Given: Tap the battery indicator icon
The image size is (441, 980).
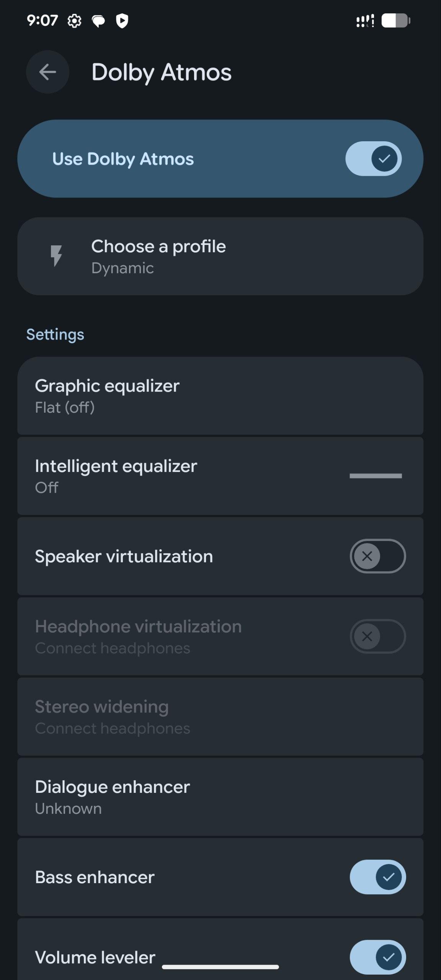Looking at the screenshot, I should (395, 21).
